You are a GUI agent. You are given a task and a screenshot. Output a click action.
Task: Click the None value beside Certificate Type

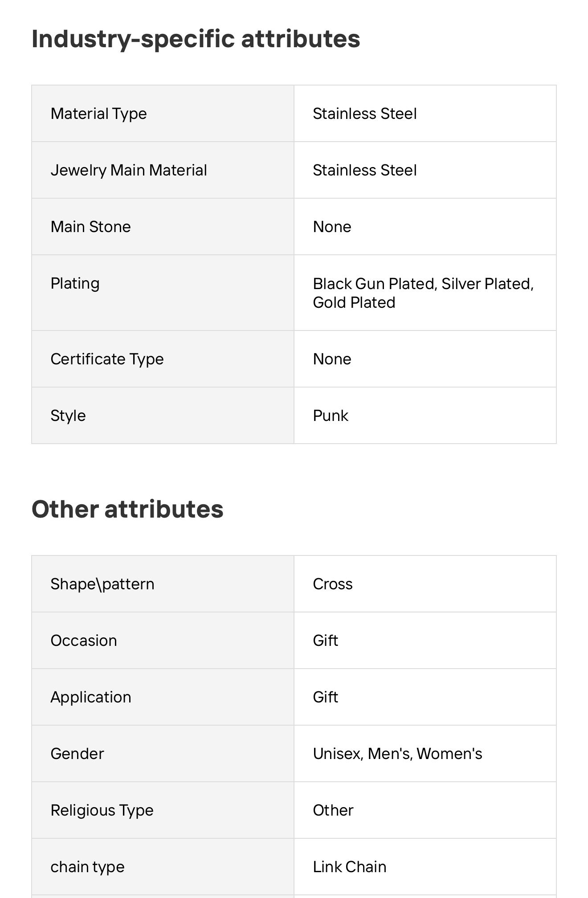point(332,359)
